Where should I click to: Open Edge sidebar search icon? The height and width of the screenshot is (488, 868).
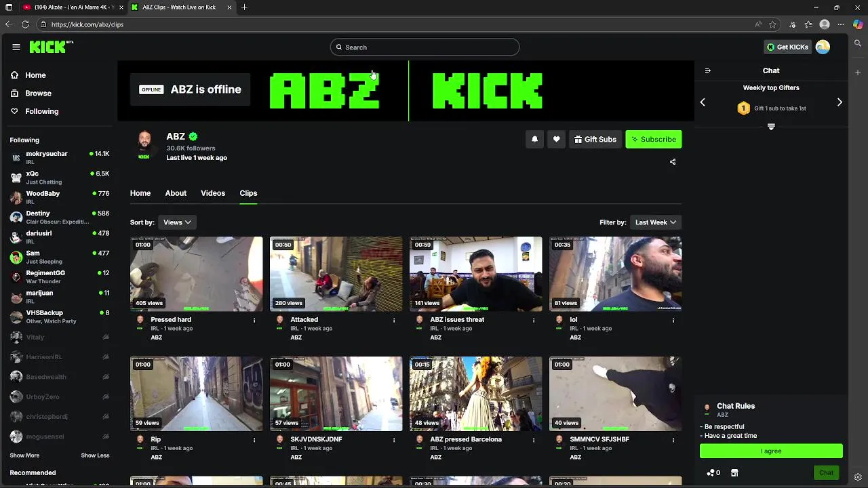click(858, 43)
